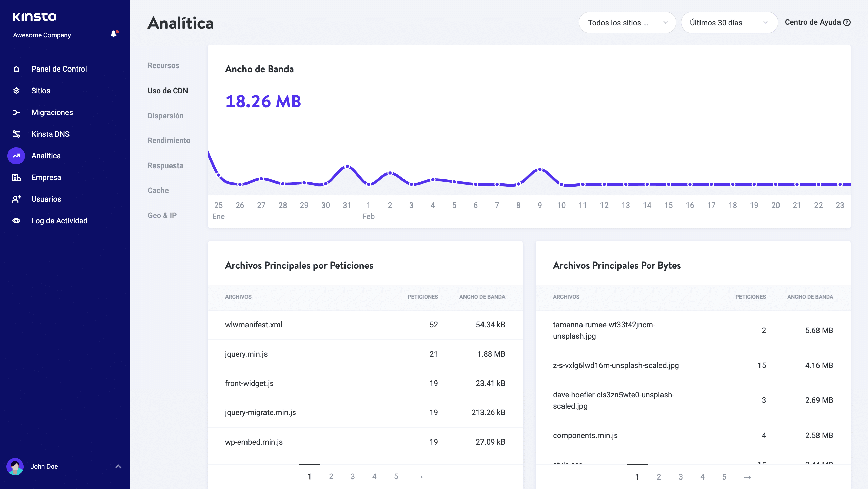This screenshot has width=868, height=489.
Task: Click the Log de Actividad eye icon
Action: tap(16, 221)
